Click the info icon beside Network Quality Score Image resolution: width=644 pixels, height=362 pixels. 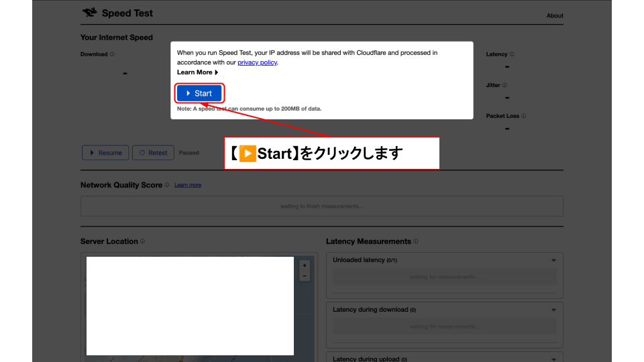[x=168, y=185]
